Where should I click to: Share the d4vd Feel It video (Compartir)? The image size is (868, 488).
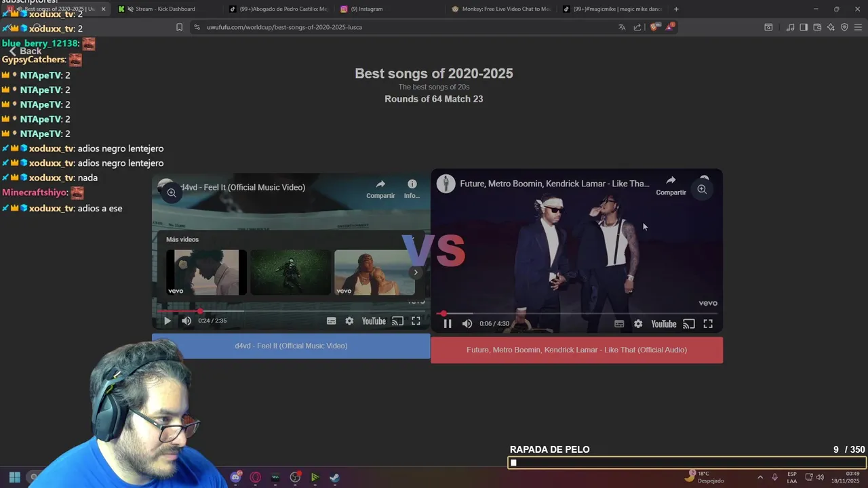(x=380, y=189)
